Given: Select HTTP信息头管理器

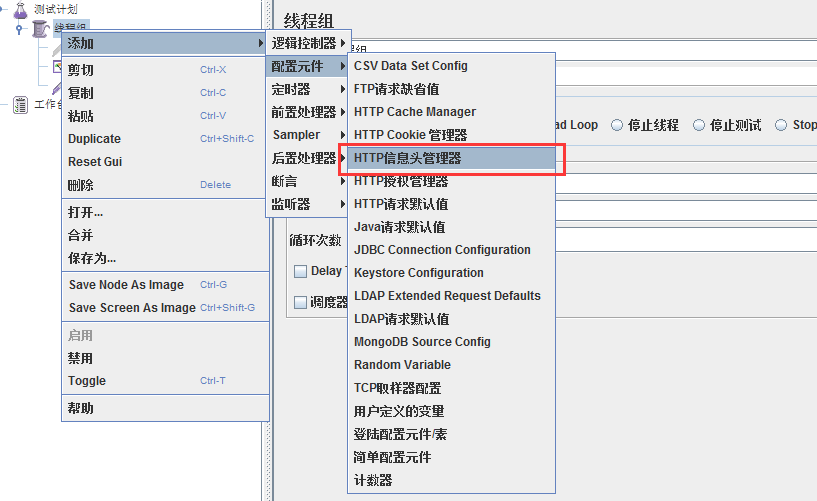Looking at the screenshot, I should tap(451, 158).
